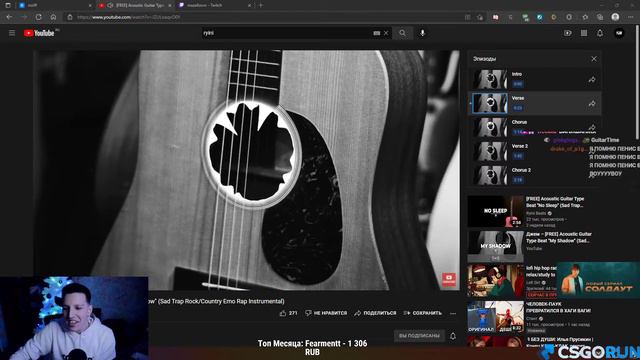
Task: Open the No Sleep video title link
Action: [x=555, y=202]
